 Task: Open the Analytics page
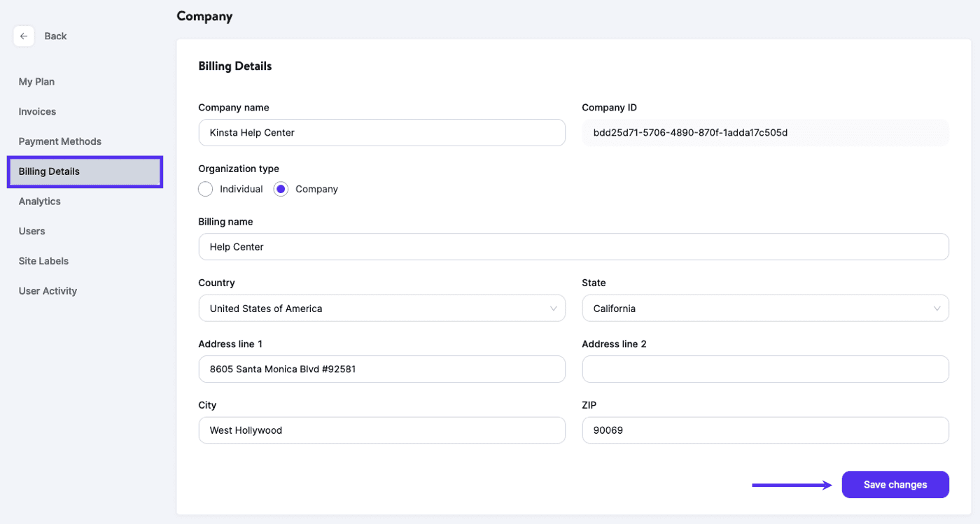point(39,201)
